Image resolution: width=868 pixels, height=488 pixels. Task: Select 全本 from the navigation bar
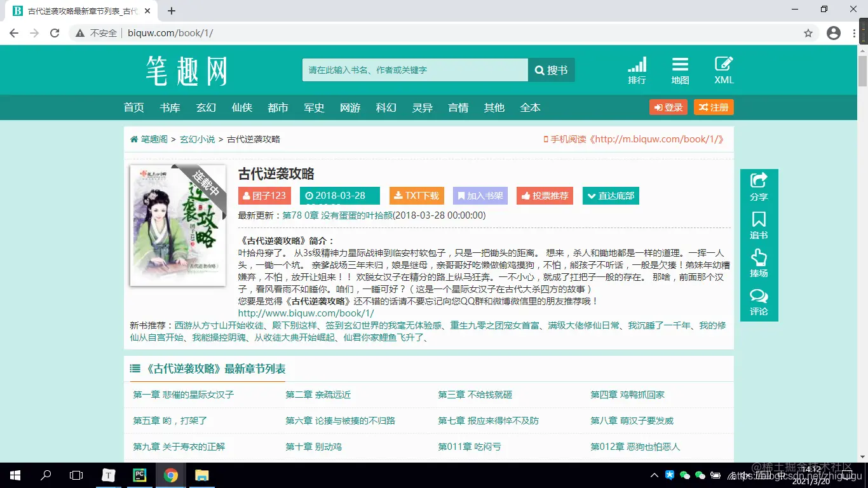click(530, 107)
